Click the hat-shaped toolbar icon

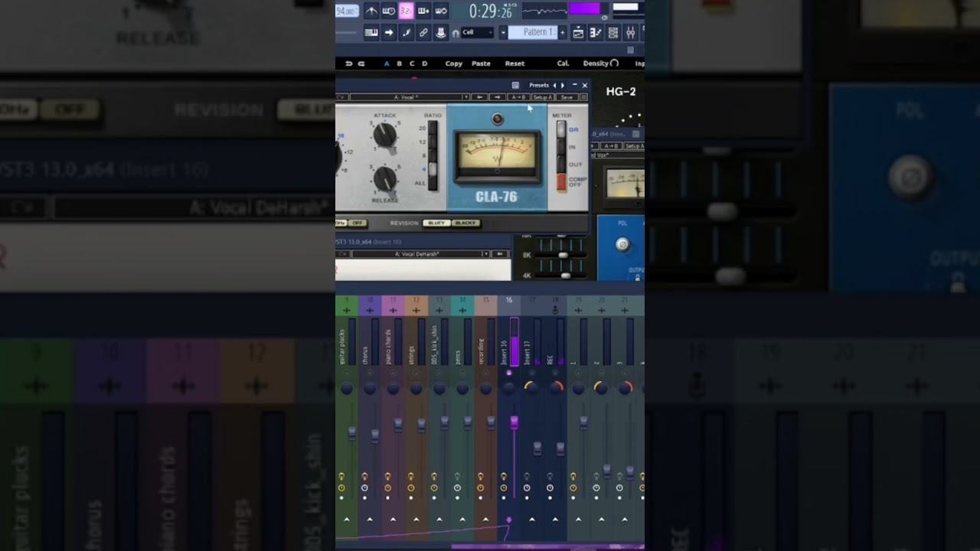tap(441, 32)
